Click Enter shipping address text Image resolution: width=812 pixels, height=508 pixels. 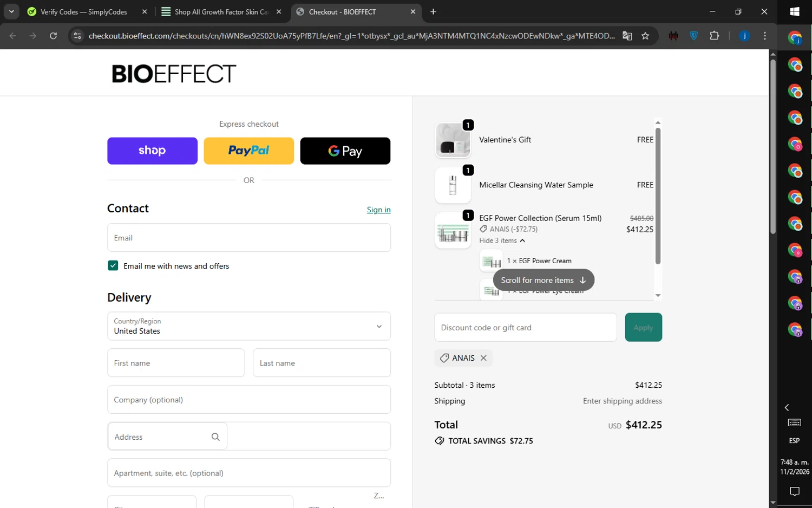click(x=623, y=401)
